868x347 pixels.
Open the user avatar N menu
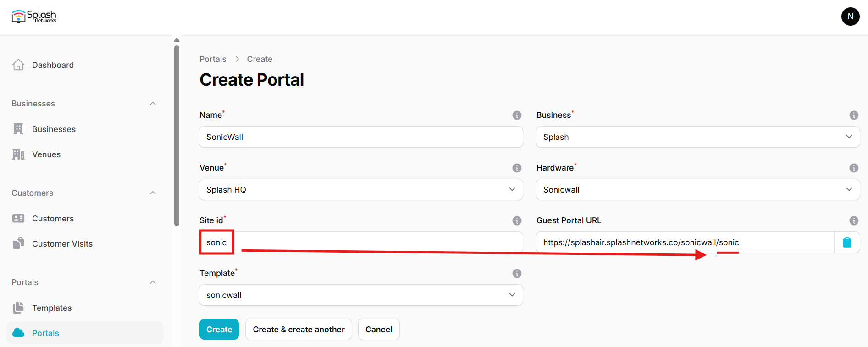pos(850,17)
